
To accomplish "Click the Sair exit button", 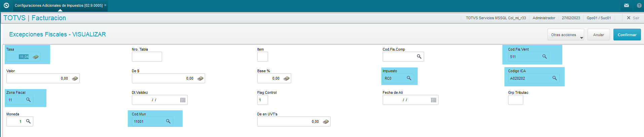I will pyautogui.click(x=633, y=18).
